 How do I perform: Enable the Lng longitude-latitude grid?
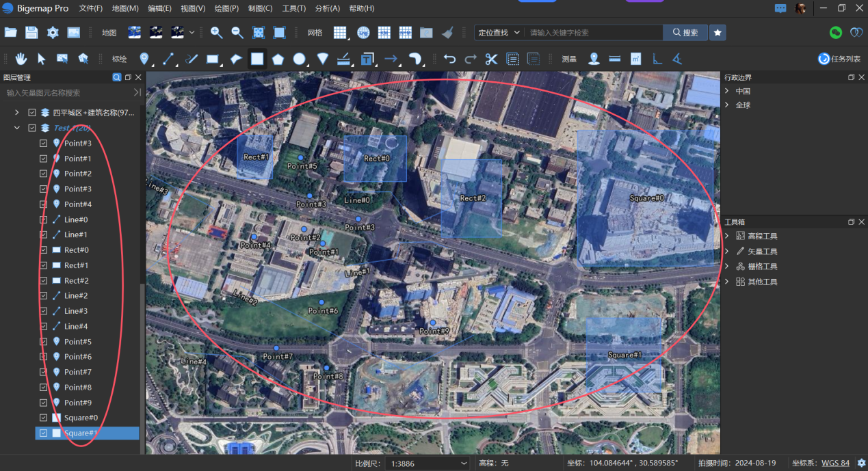click(363, 32)
